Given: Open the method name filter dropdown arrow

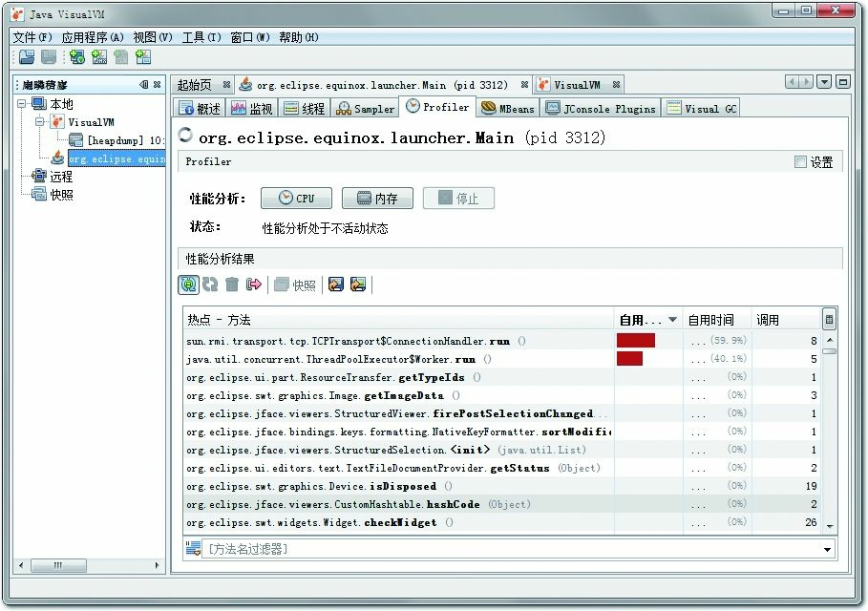Looking at the screenshot, I should 827,549.
